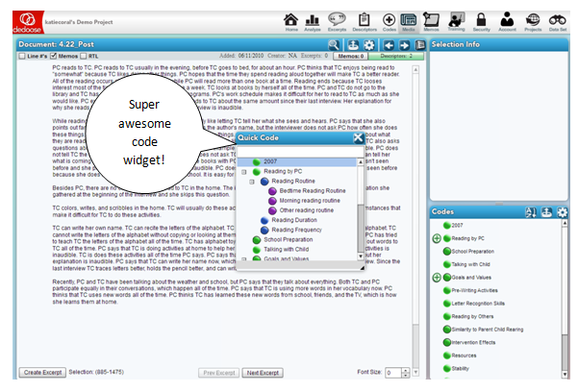This screenshot has width=578, height=392.
Task: Open Codes panel settings gear
Action: tap(563, 212)
